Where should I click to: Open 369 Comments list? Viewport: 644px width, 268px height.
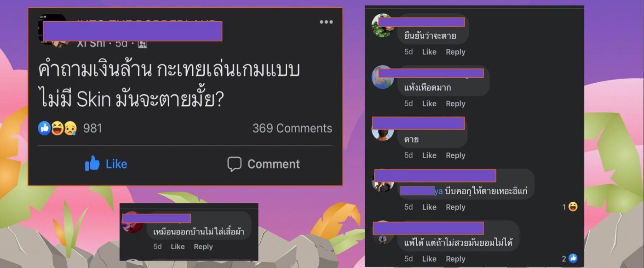coord(292,128)
